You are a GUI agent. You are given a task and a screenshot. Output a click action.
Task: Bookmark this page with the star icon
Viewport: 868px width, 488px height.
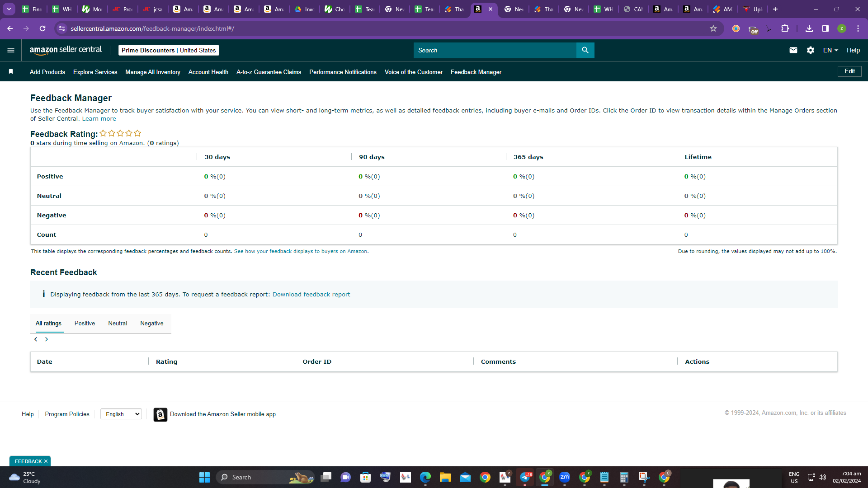point(713,28)
